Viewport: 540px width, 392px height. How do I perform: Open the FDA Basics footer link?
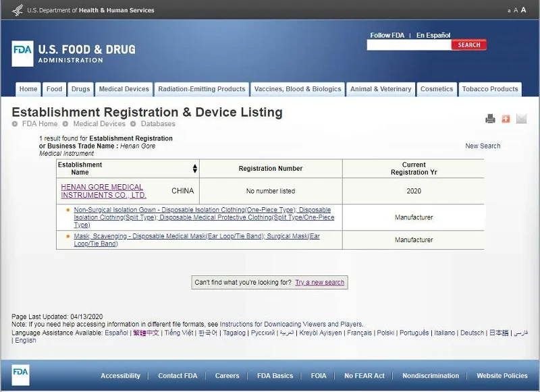click(x=275, y=376)
